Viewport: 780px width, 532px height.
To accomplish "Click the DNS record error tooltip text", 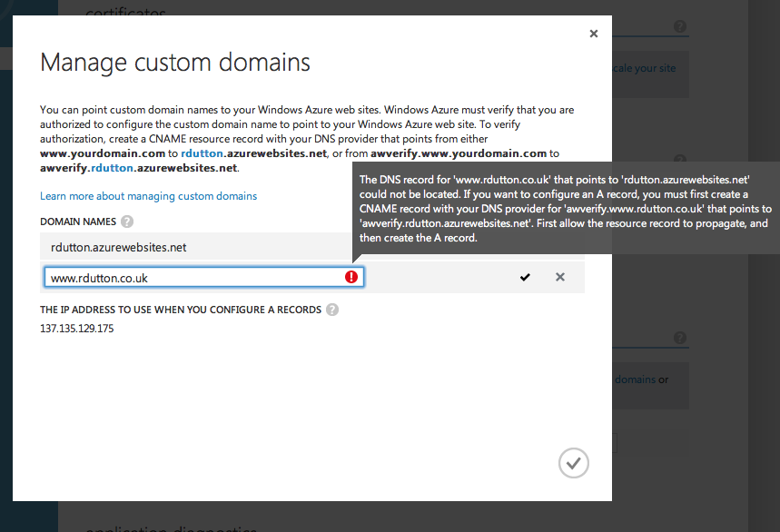I will (x=566, y=208).
